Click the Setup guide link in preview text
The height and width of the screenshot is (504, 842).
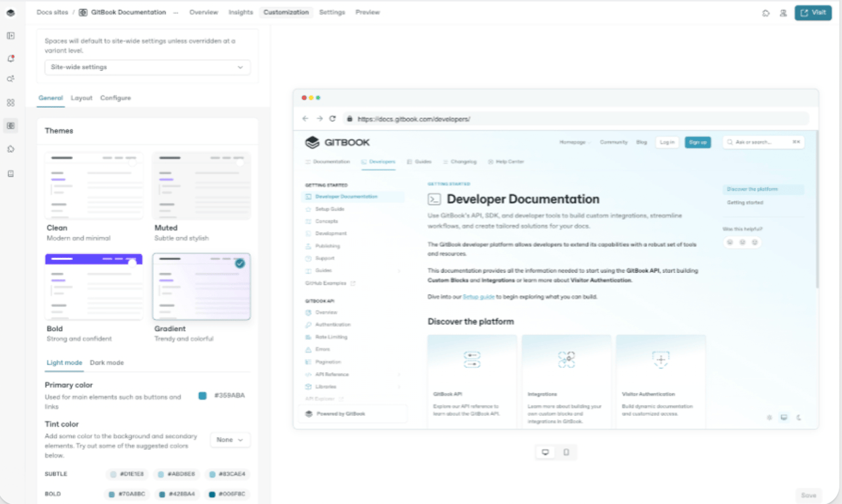point(479,297)
